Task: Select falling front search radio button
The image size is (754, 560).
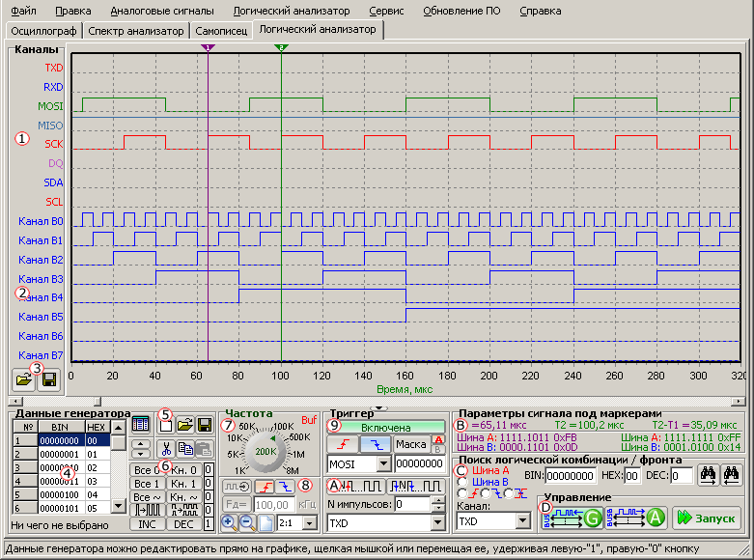Action: tap(486, 493)
